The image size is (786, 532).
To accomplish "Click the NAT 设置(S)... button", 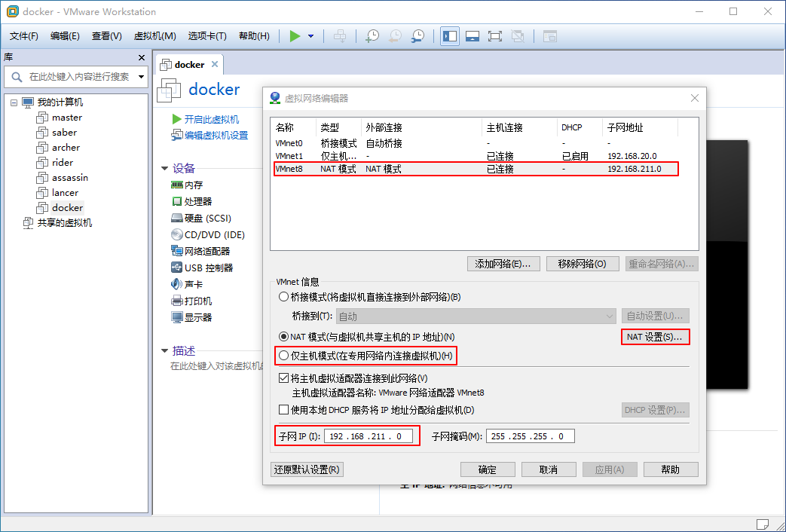I will click(x=655, y=338).
